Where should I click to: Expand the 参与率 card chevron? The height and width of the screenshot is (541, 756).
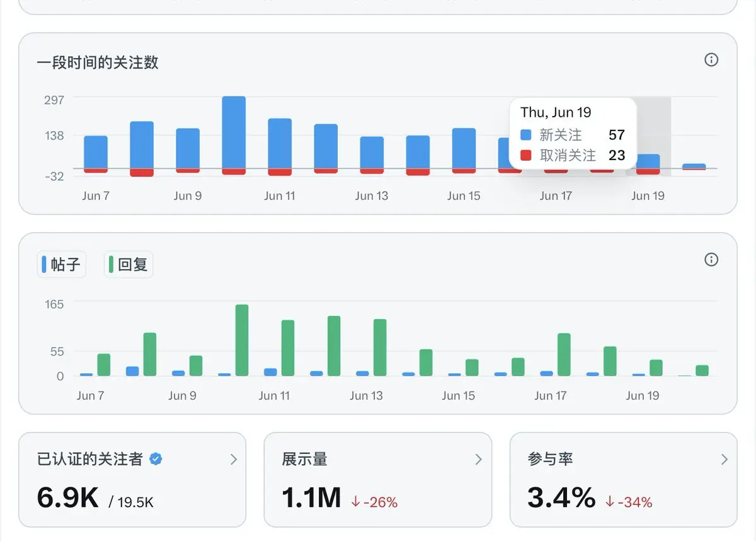(724, 460)
